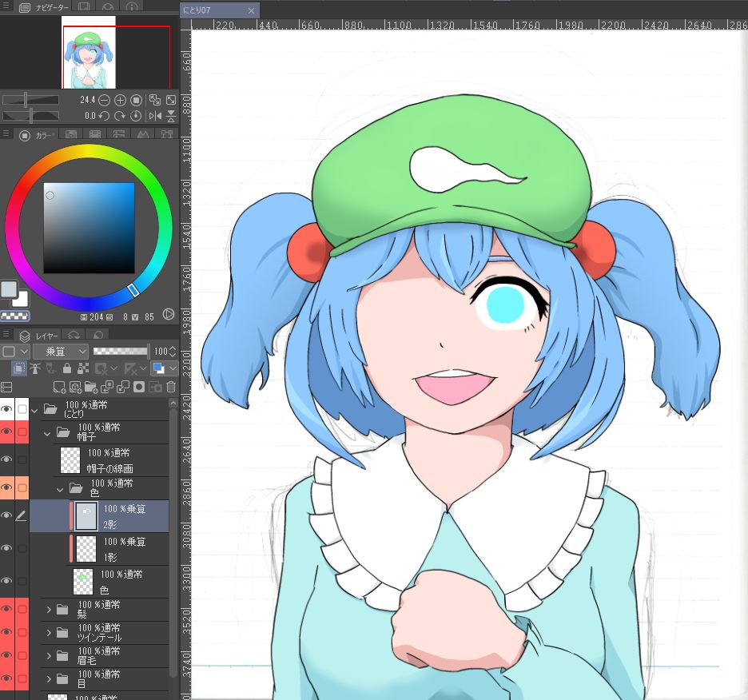Toggle visibility of 1影 layer

click(6, 548)
